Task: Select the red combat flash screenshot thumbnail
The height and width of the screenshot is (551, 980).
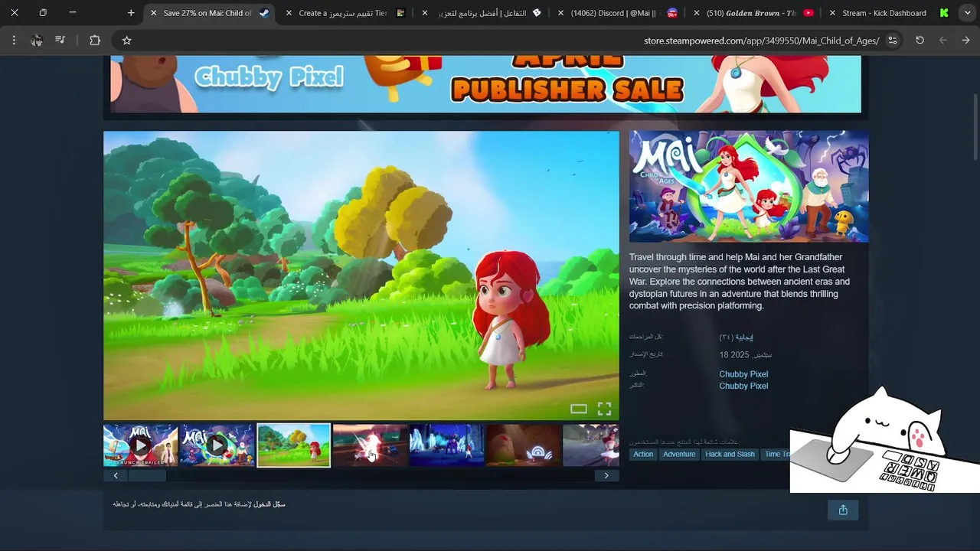Action: [x=370, y=445]
